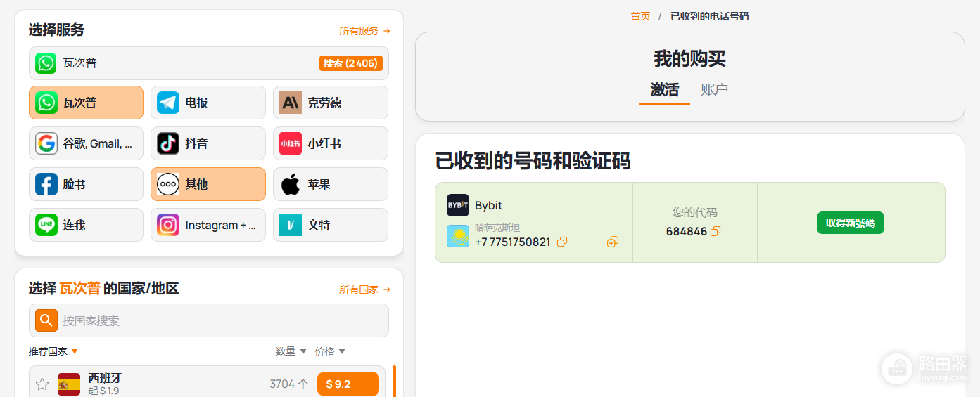
Task: Click the Bybit logo icon
Action: click(x=458, y=205)
